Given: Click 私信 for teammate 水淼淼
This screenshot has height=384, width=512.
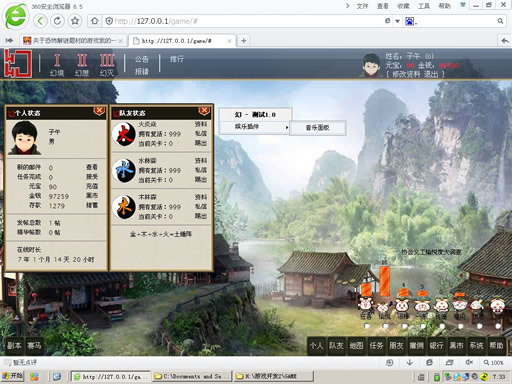Looking at the screenshot, I should pos(201,170).
